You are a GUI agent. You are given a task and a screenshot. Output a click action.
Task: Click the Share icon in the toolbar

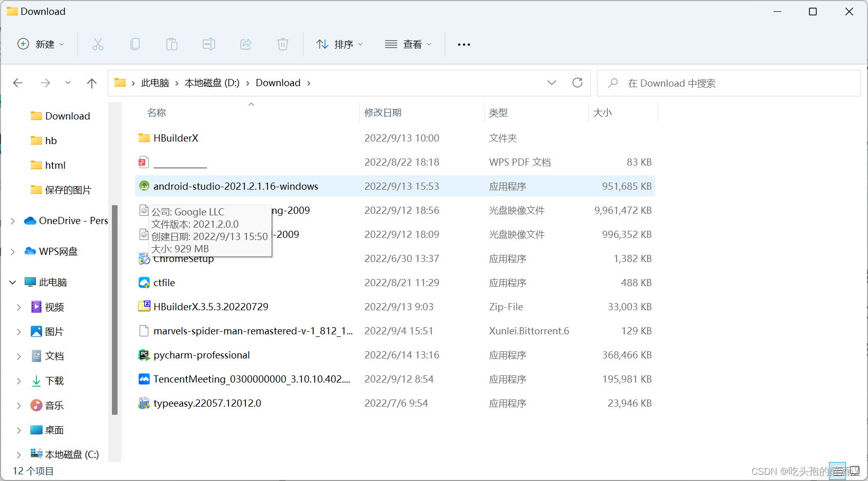point(246,44)
